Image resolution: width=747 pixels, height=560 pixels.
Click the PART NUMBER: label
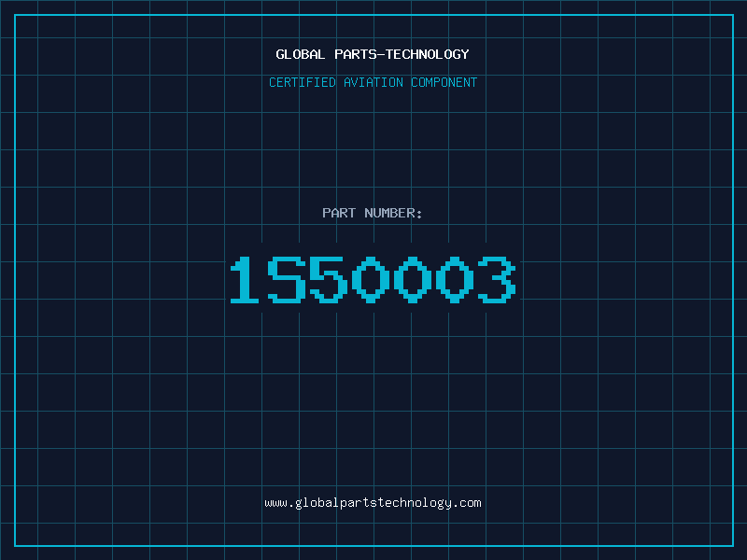(x=373, y=213)
